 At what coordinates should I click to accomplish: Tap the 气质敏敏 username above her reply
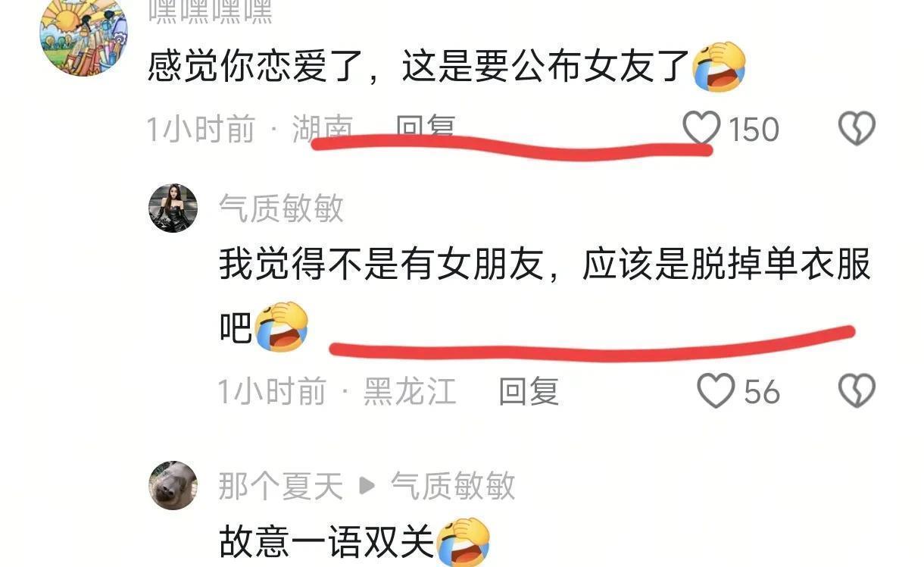pos(282,208)
